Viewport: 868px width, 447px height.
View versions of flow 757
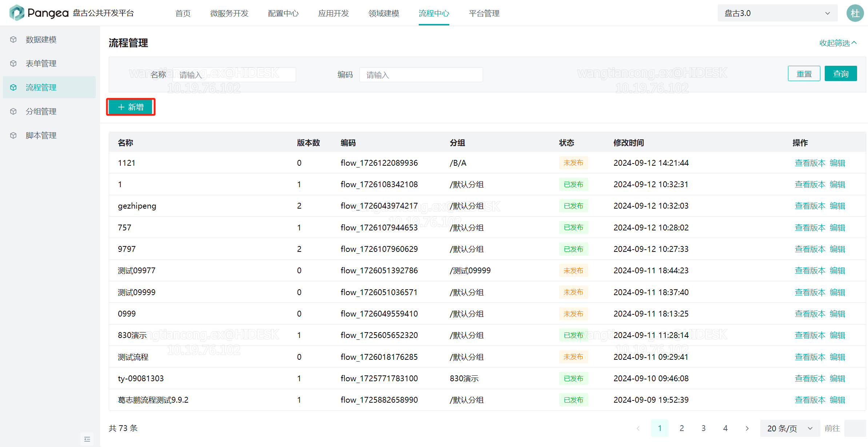810,227
